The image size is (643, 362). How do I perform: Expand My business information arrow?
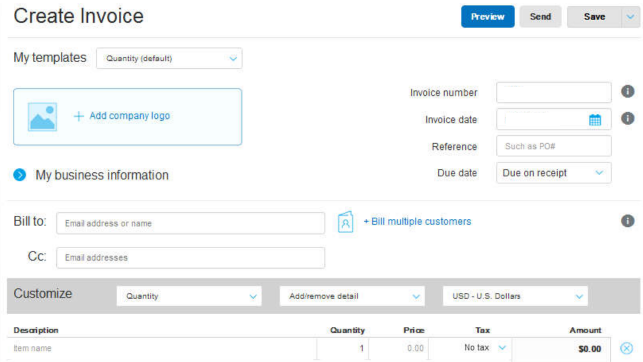(x=20, y=175)
